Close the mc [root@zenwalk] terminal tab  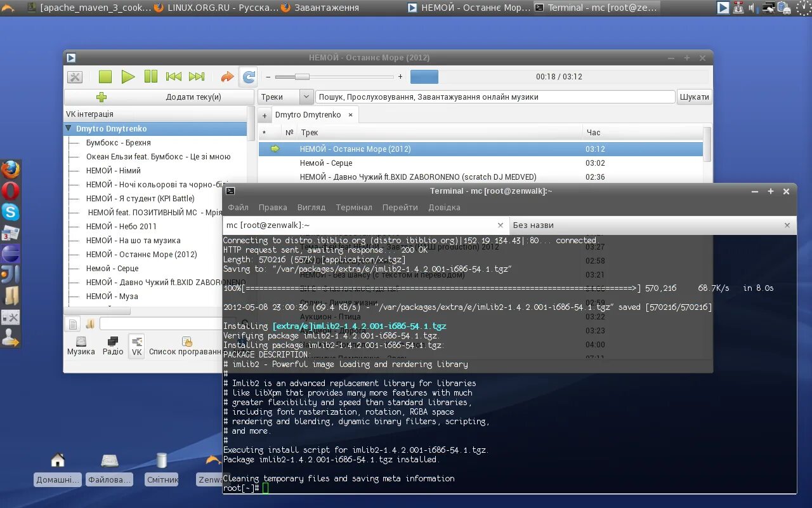tap(500, 225)
